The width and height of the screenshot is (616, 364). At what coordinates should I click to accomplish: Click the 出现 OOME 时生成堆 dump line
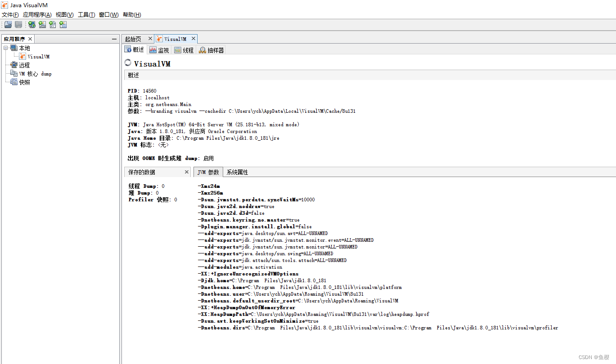tap(171, 158)
